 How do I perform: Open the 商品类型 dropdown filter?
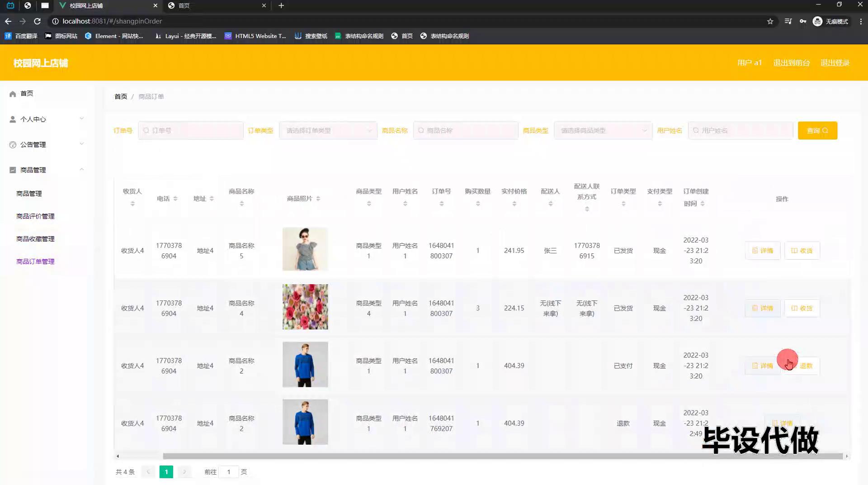[x=603, y=131]
